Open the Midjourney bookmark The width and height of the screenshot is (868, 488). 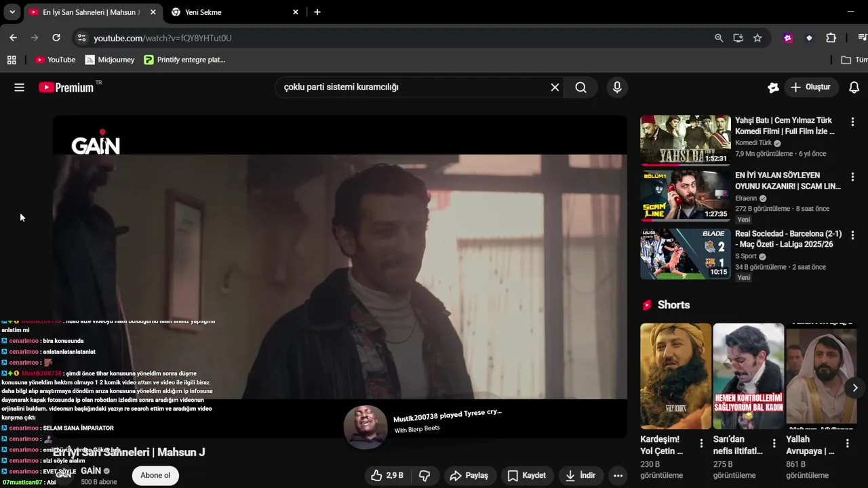tap(110, 60)
